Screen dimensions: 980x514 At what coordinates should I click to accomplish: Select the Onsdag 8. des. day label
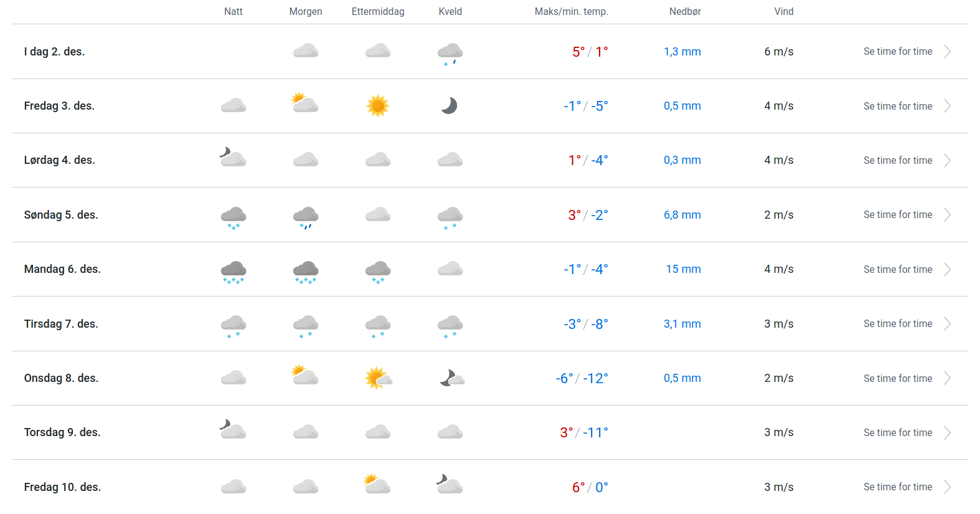[x=61, y=378]
